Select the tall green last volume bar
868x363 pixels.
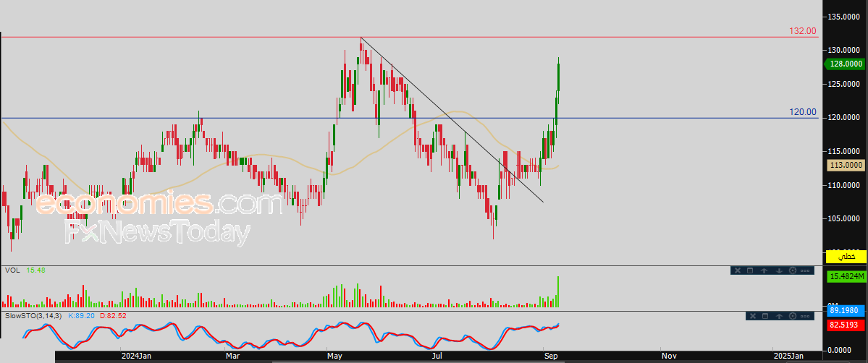pos(559,291)
